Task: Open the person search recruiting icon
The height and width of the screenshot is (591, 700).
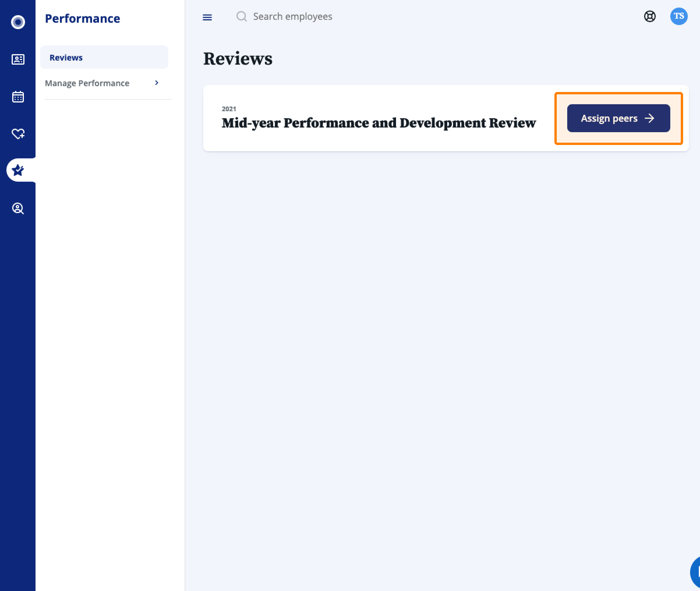Action: [x=18, y=208]
